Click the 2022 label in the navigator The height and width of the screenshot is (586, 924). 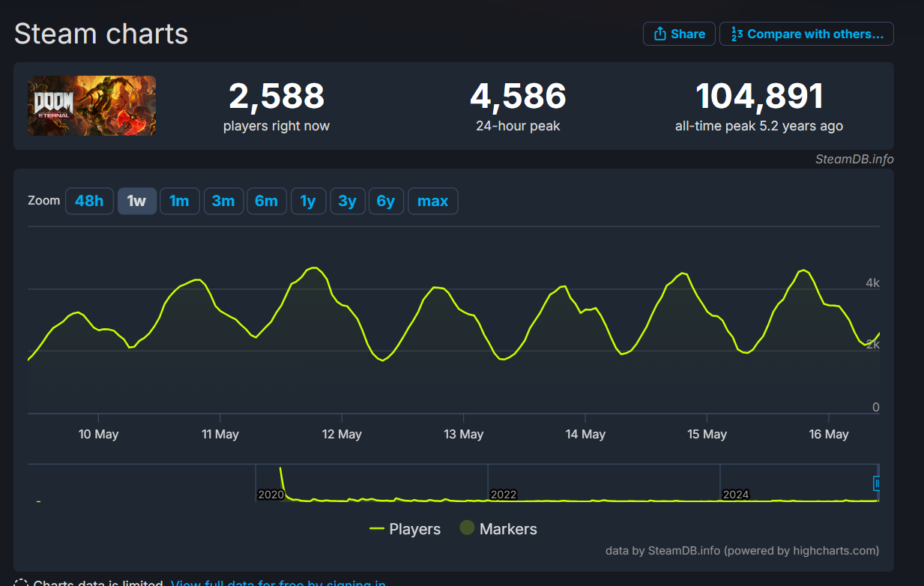[504, 495]
